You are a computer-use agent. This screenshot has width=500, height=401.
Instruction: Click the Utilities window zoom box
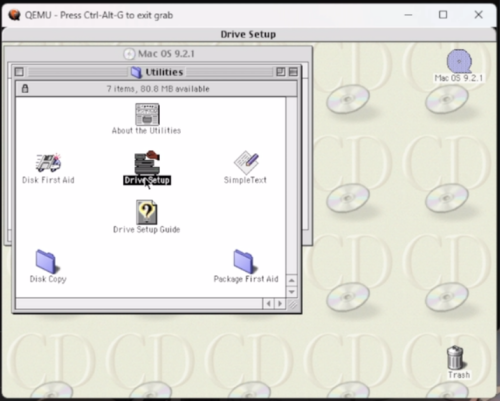click(281, 72)
